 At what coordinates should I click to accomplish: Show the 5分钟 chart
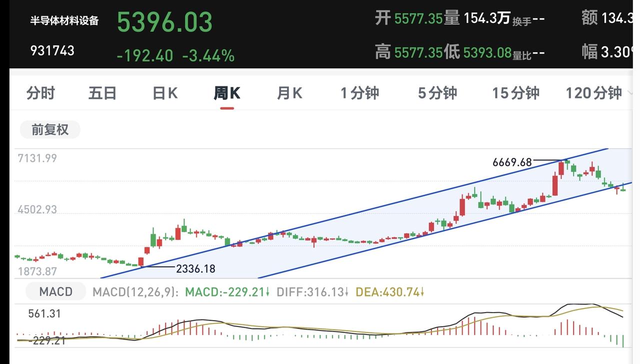pyautogui.click(x=437, y=93)
